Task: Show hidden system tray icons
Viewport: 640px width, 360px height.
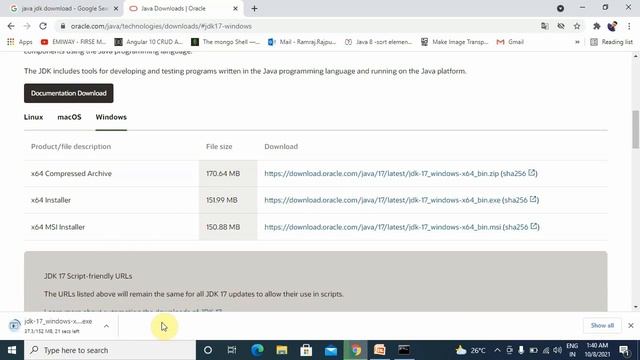Action: pyautogui.click(x=497, y=350)
